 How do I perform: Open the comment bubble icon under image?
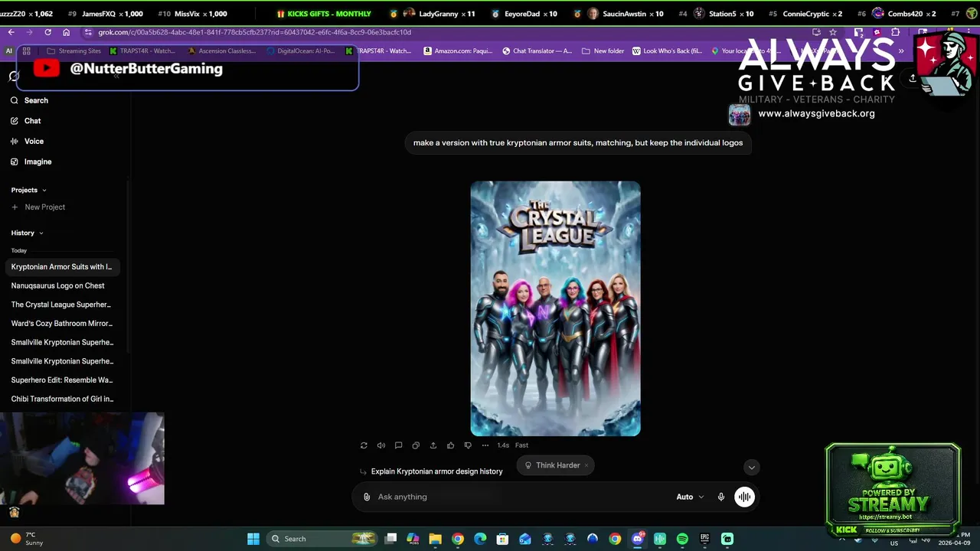(398, 445)
